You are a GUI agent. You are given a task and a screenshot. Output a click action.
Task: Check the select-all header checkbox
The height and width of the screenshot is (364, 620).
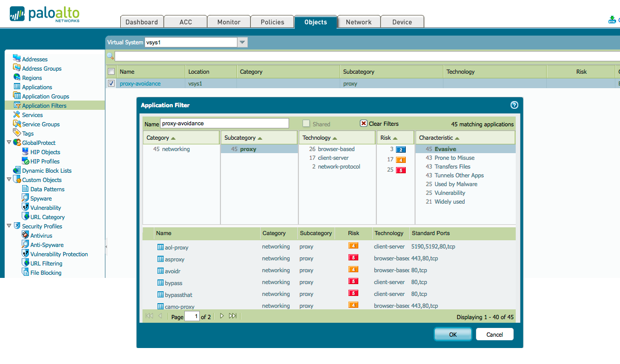[x=111, y=72]
